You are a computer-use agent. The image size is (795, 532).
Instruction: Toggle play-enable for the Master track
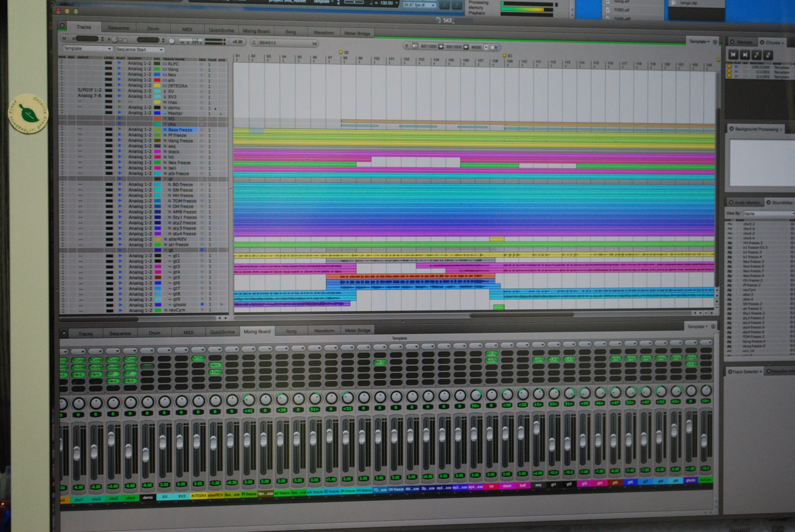tap(119, 112)
